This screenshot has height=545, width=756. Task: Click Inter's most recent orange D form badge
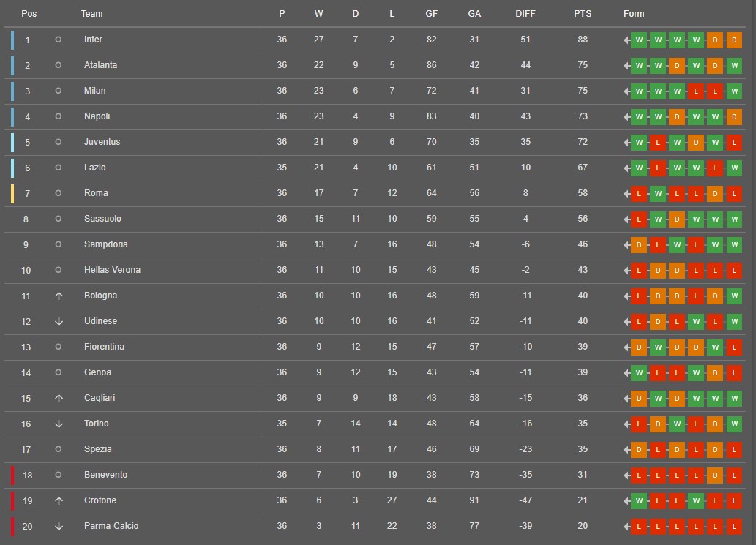tap(734, 40)
